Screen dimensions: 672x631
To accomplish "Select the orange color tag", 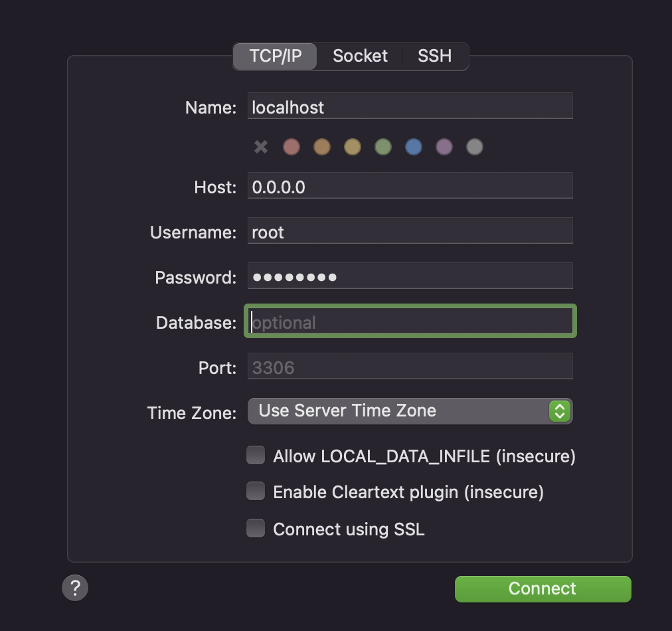I will (322, 147).
